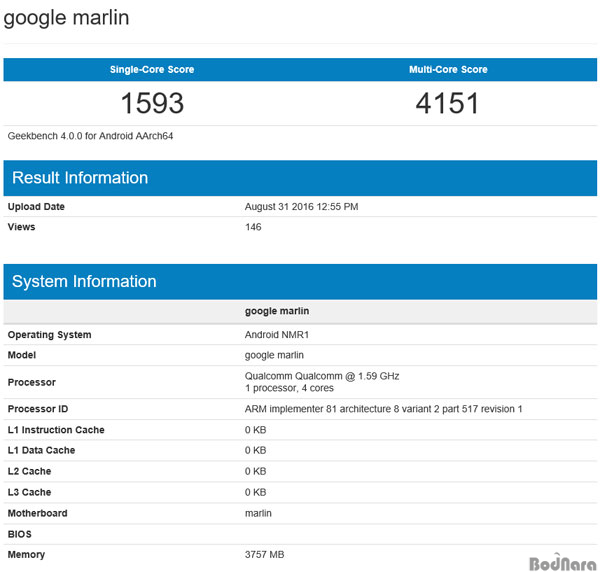This screenshot has width=600, height=574.
Task: Select the L1 Data Cache value 0 KB
Action: click(255, 450)
